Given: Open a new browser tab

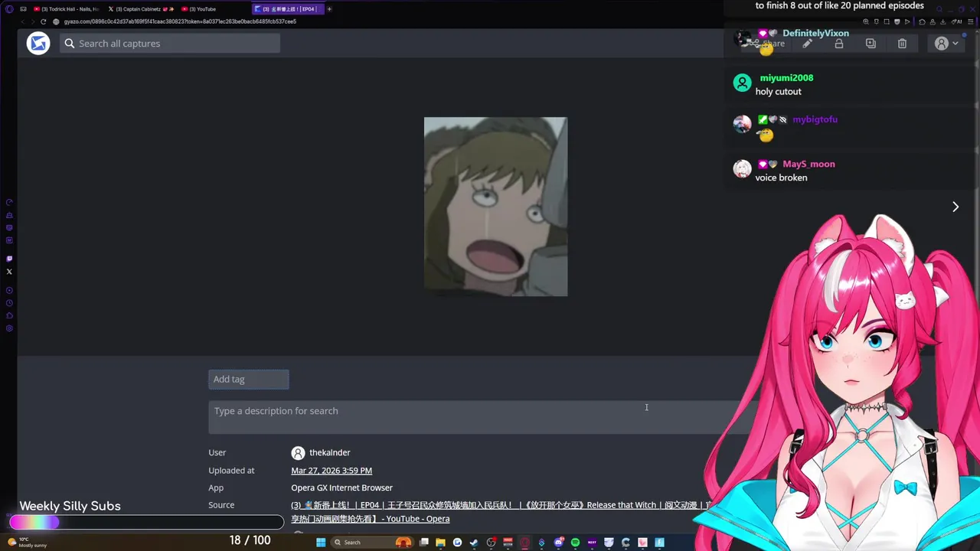Looking at the screenshot, I should (329, 9).
